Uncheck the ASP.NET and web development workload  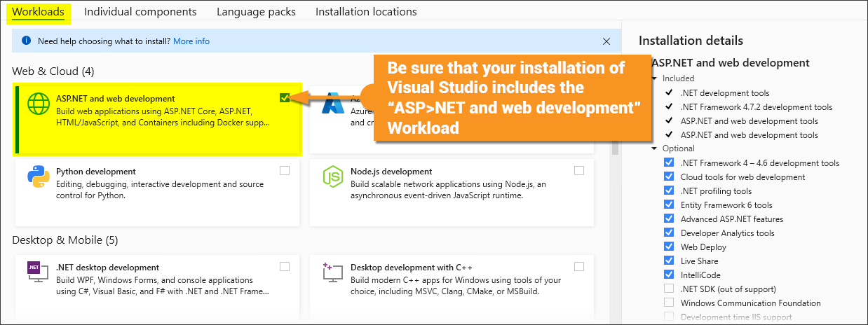coord(284,98)
